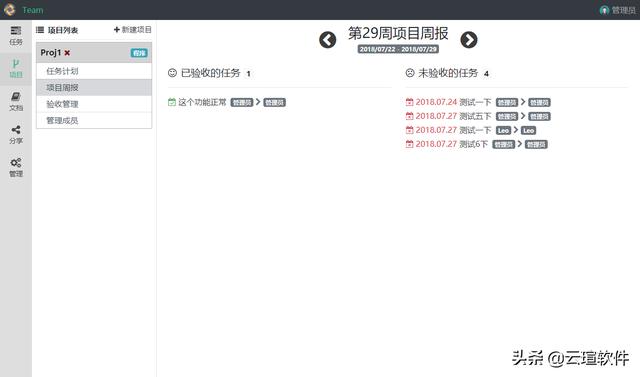Screen dimensions: 640x377
Task: Click the Team logo icon
Action: pos(10,10)
